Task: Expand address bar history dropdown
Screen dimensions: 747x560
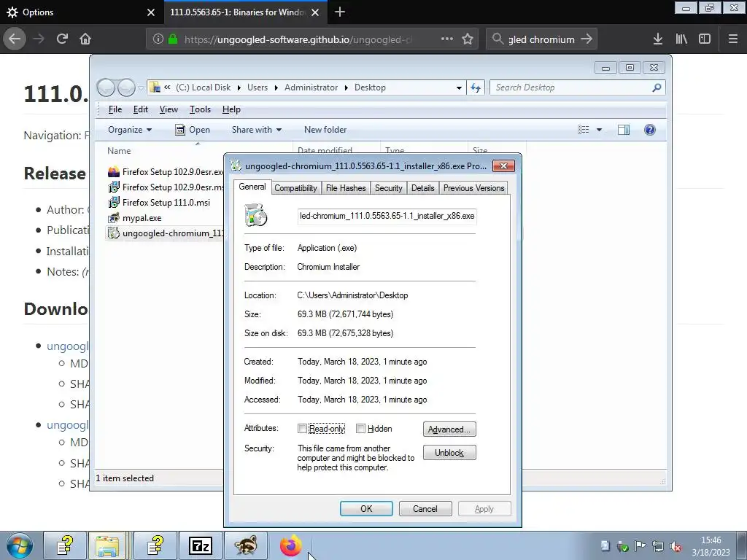Action: pyautogui.click(x=459, y=87)
